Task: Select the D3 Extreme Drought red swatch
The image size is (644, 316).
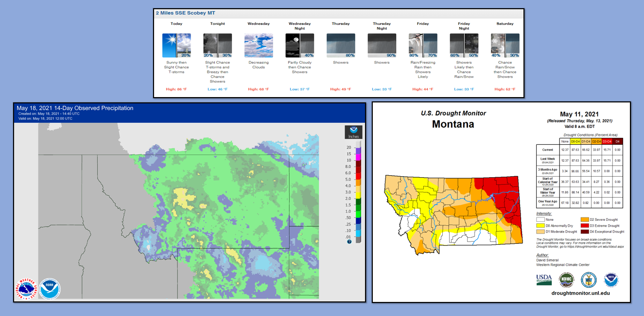Action: click(585, 226)
